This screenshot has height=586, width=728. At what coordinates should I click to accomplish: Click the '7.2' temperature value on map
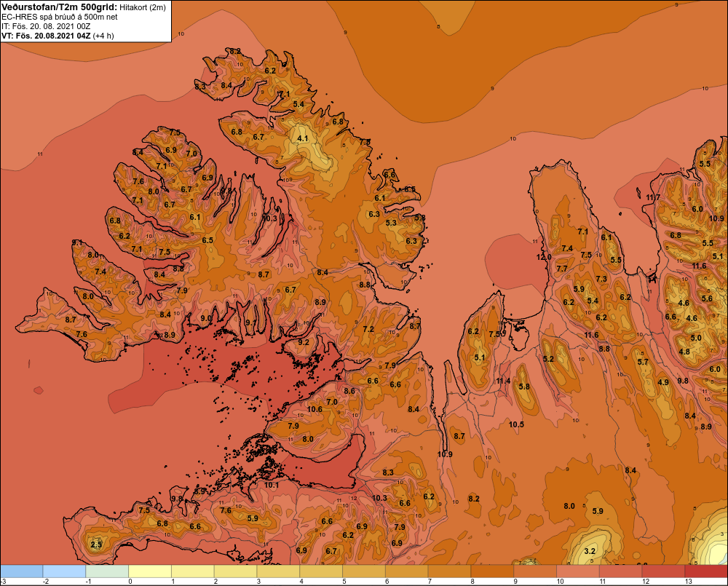tap(368, 329)
